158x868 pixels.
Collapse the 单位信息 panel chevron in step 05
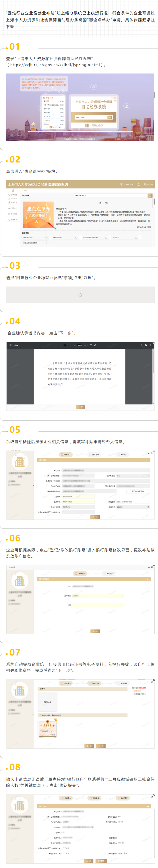coord(147,460)
